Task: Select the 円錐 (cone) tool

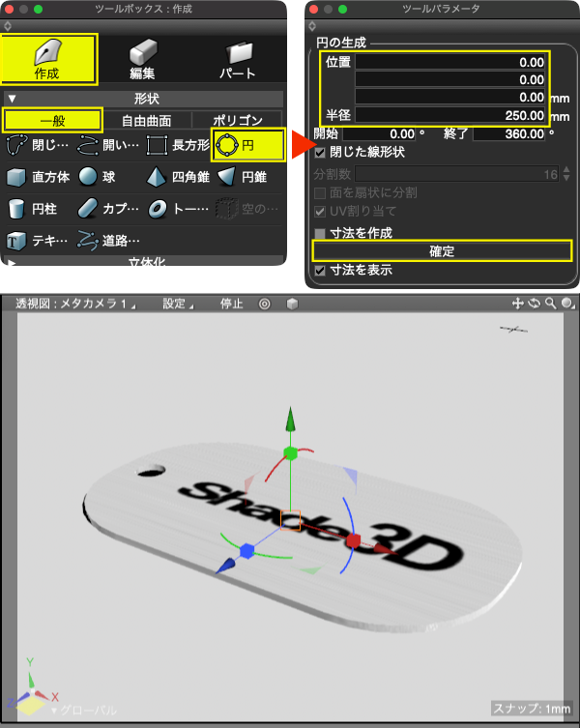Action: [x=243, y=177]
